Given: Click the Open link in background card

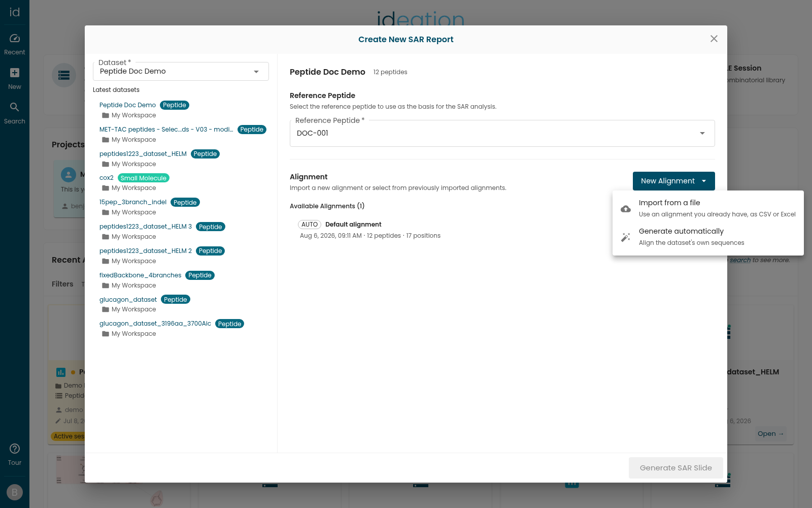Looking at the screenshot, I should click(771, 433).
